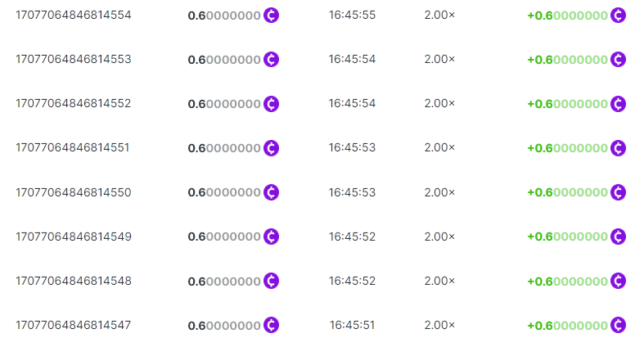Viewport: 644px width, 347px height.
Task: Click the profit coin icon in row 17077064846814554
Action: point(619,16)
